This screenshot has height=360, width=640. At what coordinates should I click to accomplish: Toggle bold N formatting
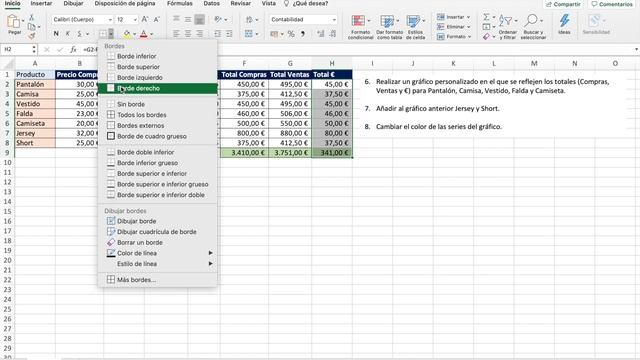56,33
